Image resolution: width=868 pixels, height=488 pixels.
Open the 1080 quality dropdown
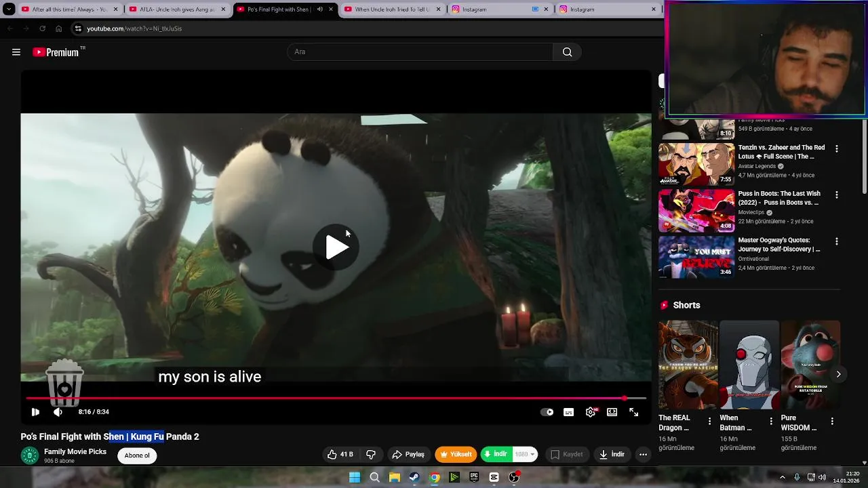click(526, 454)
